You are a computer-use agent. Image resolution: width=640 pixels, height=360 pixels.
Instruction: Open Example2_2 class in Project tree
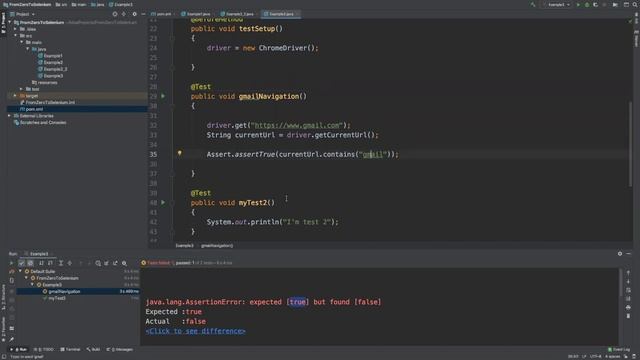pyautogui.click(x=53, y=69)
